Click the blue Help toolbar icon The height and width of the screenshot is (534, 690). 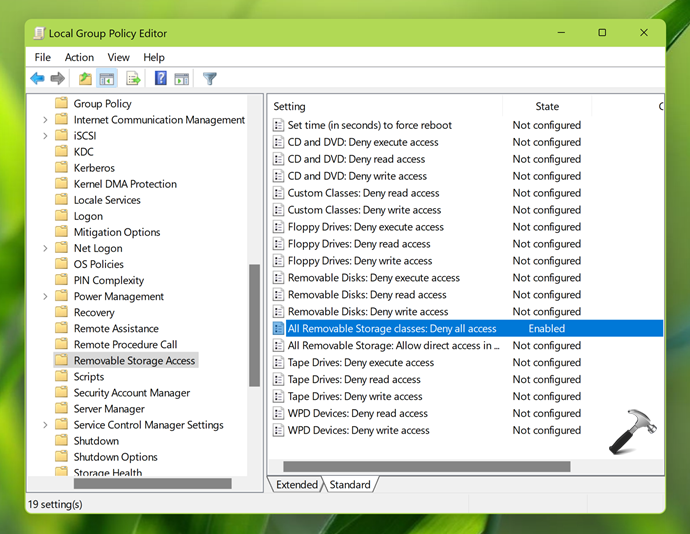(160, 78)
